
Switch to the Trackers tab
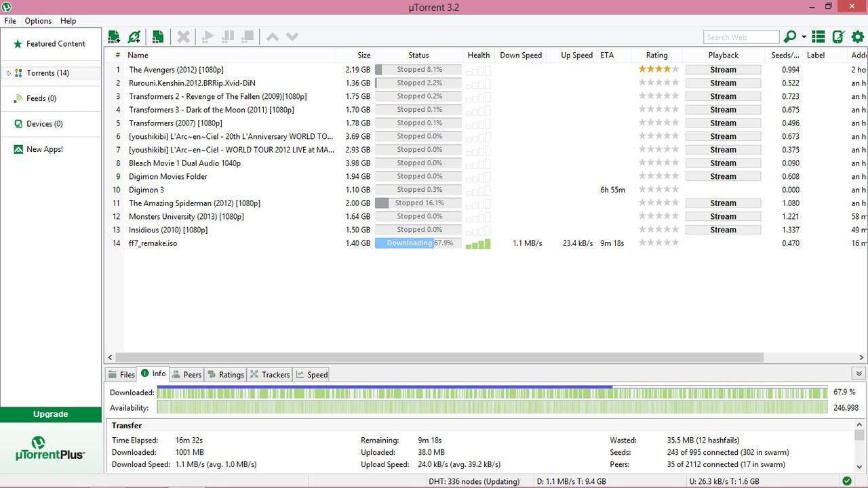point(270,374)
